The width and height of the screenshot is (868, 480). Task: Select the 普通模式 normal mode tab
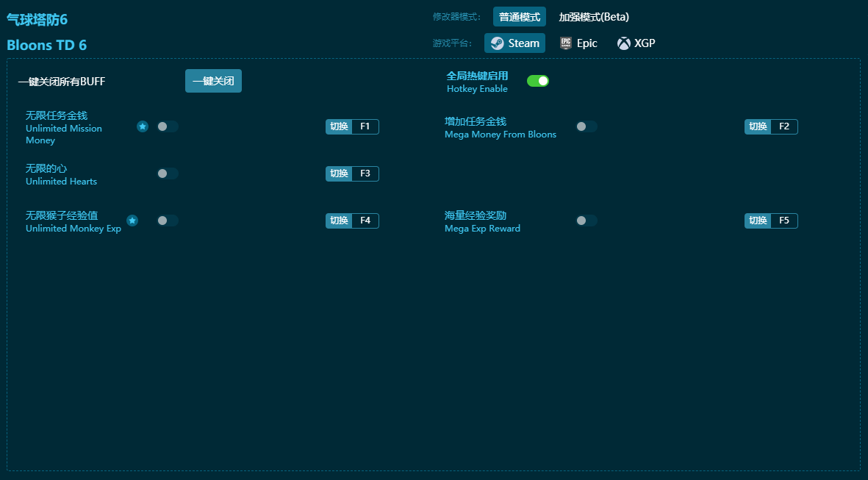519,17
